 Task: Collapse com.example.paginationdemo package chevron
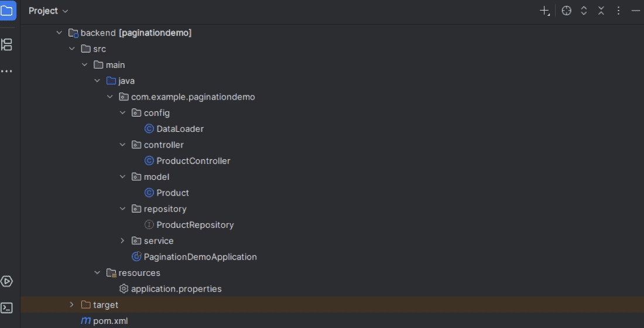[110, 97]
